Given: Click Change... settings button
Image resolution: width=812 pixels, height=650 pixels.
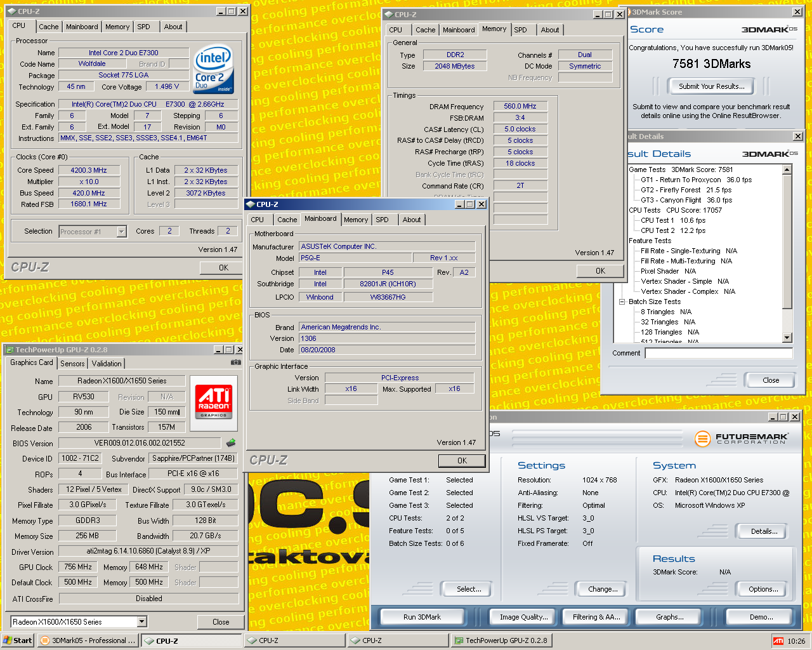Looking at the screenshot, I should click(603, 589).
